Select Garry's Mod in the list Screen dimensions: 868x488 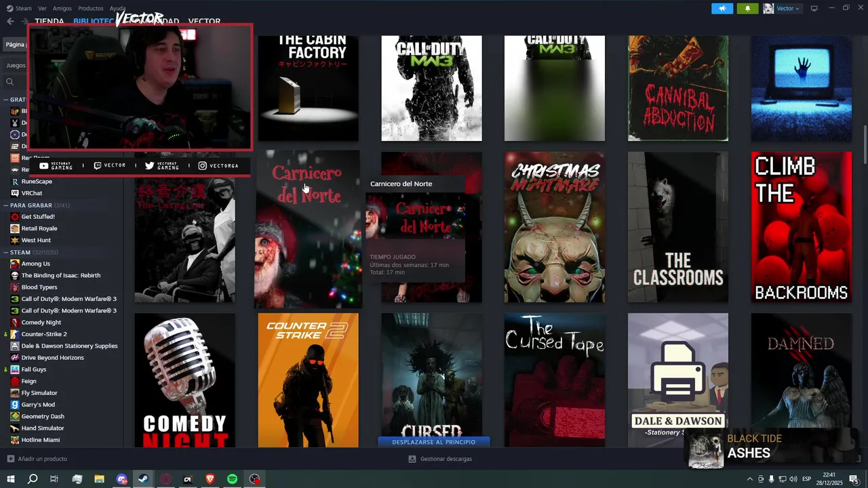[38, 405]
